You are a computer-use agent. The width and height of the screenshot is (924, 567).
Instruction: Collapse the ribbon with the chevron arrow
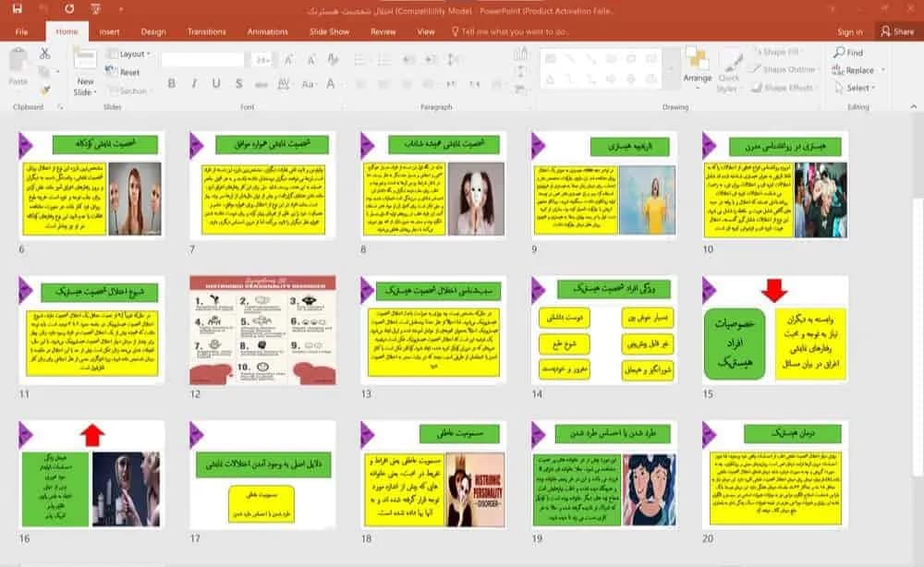pyautogui.click(x=914, y=106)
